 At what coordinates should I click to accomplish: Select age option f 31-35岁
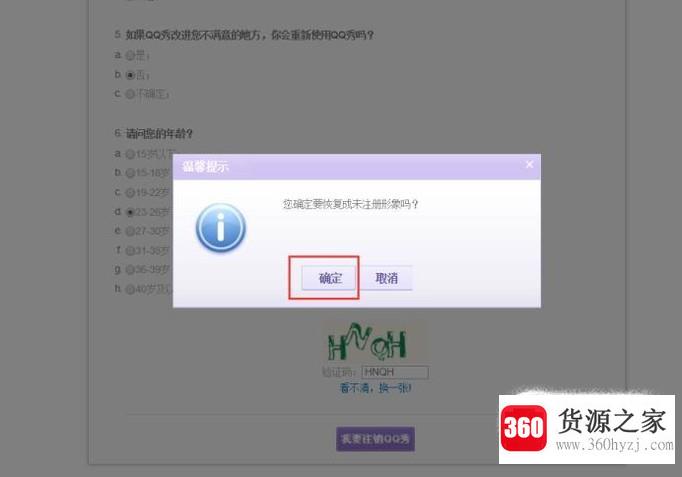[130, 251]
